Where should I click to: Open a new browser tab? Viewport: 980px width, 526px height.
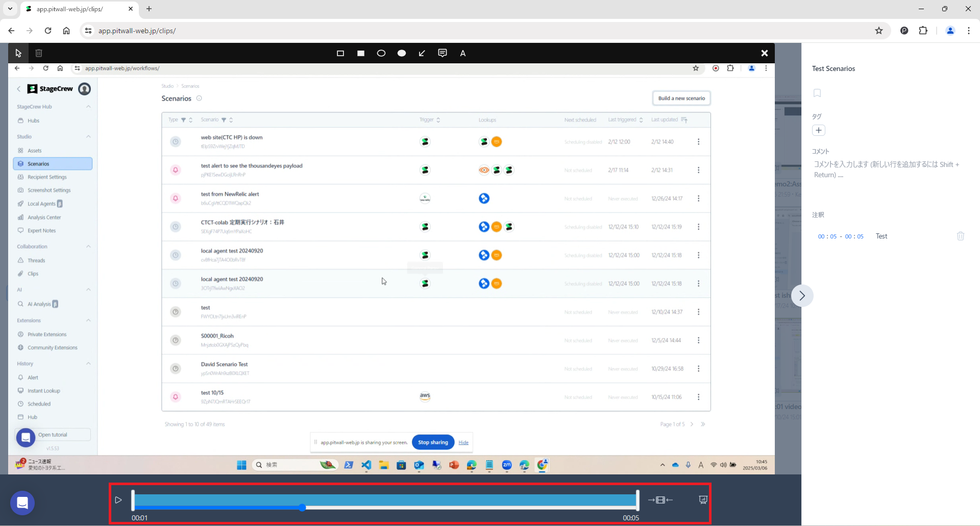149,9
